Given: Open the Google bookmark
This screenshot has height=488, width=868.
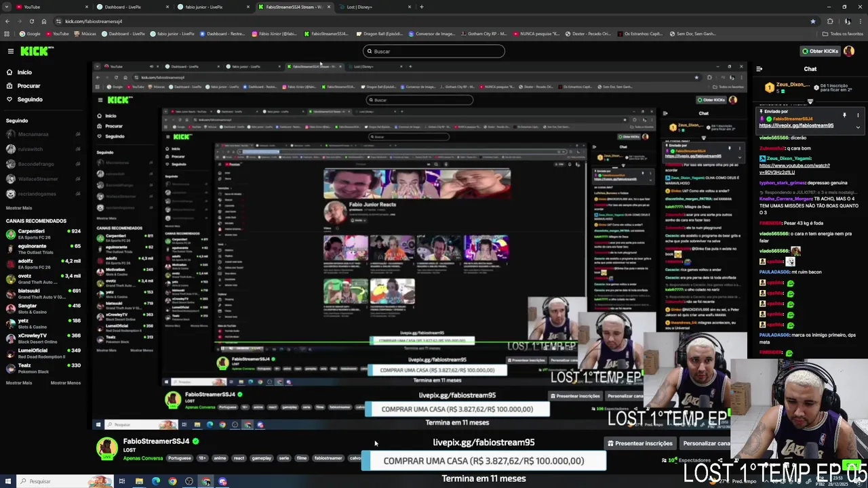Looking at the screenshot, I should (29, 33).
